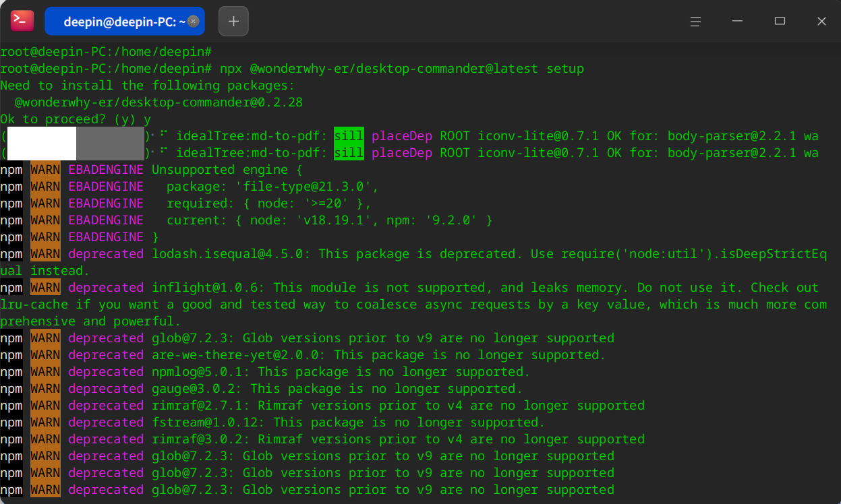Click the rimraf@2.7.1 warning text

[398, 406]
